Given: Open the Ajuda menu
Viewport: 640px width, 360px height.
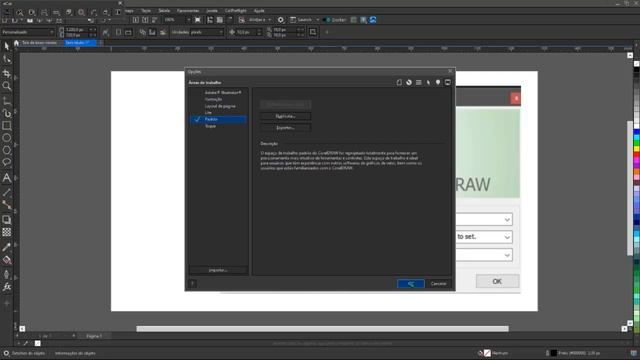Looking at the screenshot, I should pyautogui.click(x=259, y=11).
